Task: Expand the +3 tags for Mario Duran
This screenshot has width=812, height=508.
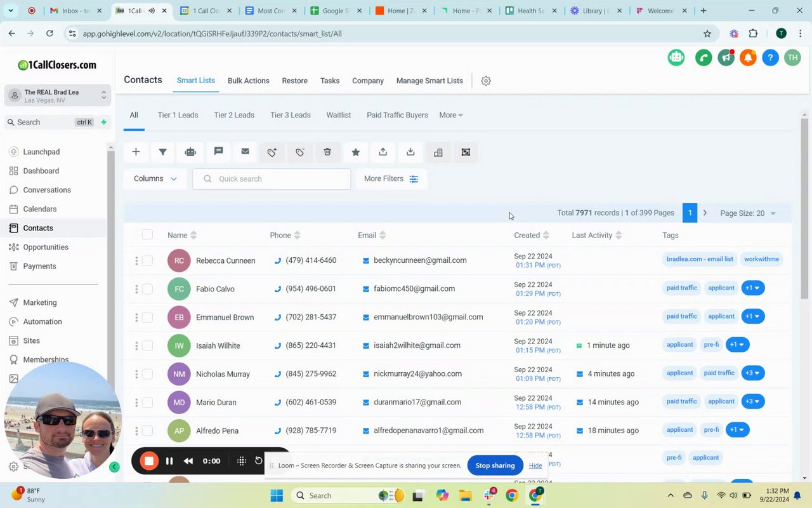Action: pyautogui.click(x=753, y=401)
